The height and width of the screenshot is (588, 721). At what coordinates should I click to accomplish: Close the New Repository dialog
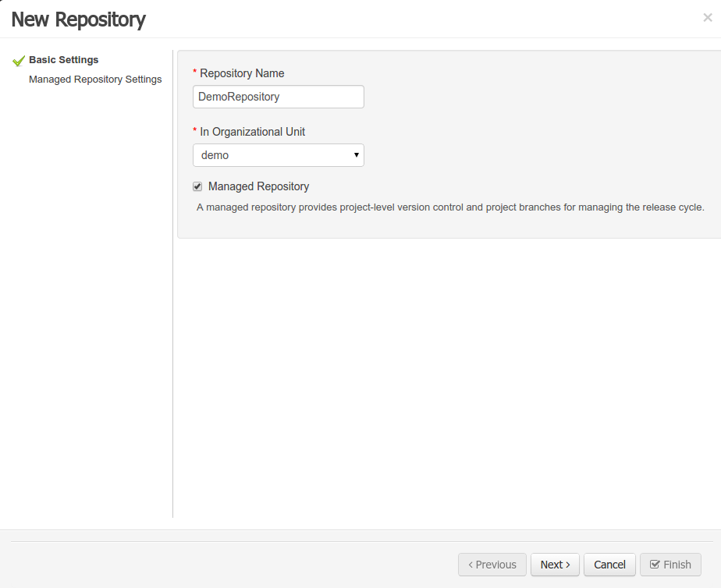coord(707,18)
